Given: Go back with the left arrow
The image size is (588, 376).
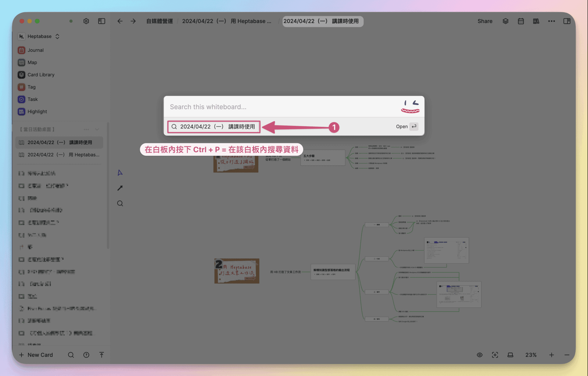Looking at the screenshot, I should click(120, 21).
